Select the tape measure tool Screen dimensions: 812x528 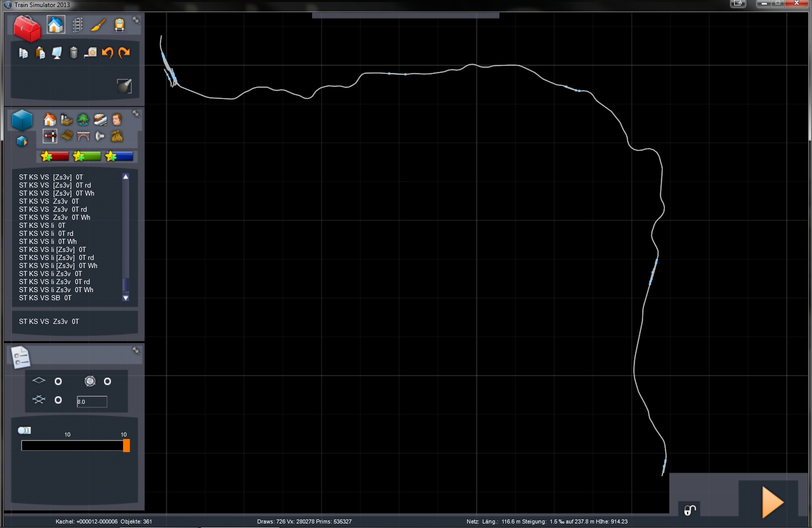90,53
